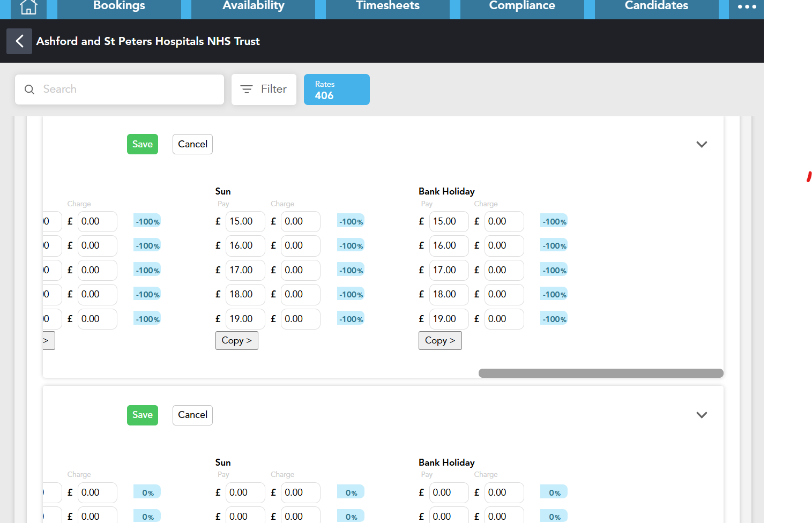Edit the Sun pay field showing 15.00
This screenshot has height=523, width=812.
tap(244, 221)
